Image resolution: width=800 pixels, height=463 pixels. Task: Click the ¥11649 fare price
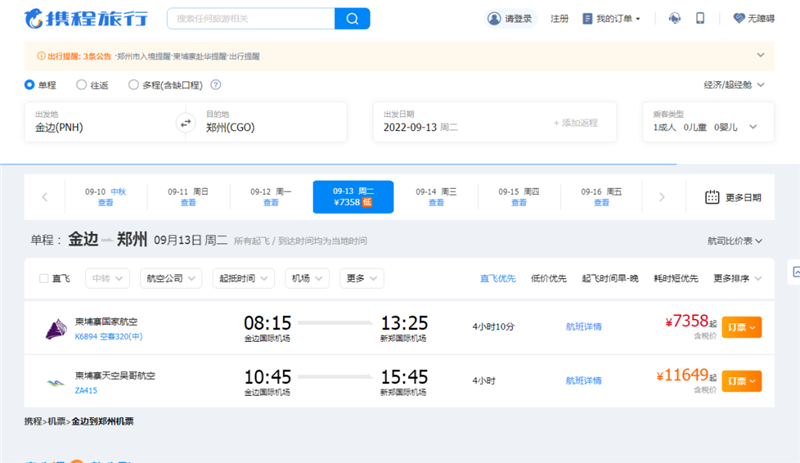[683, 375]
